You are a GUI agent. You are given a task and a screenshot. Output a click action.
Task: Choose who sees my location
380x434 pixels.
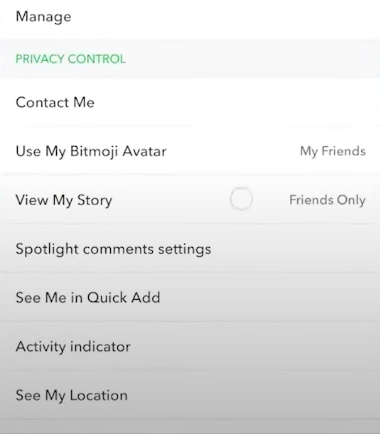190,395
